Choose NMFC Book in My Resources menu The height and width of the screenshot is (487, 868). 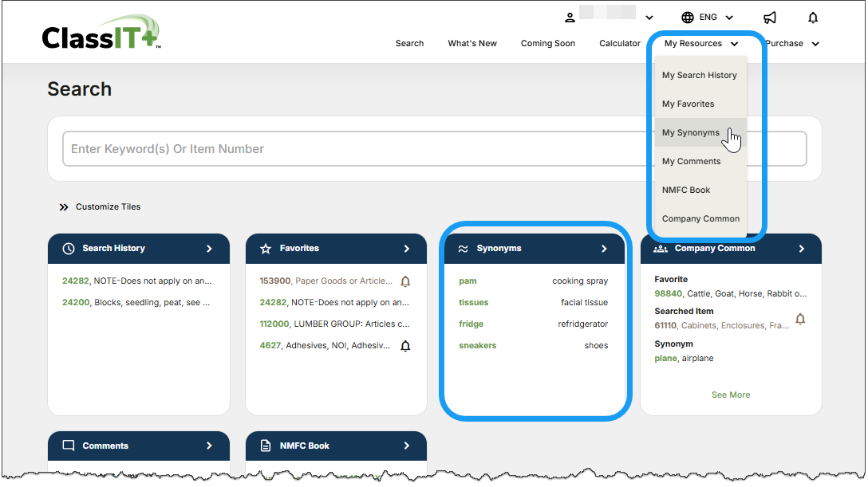click(686, 190)
